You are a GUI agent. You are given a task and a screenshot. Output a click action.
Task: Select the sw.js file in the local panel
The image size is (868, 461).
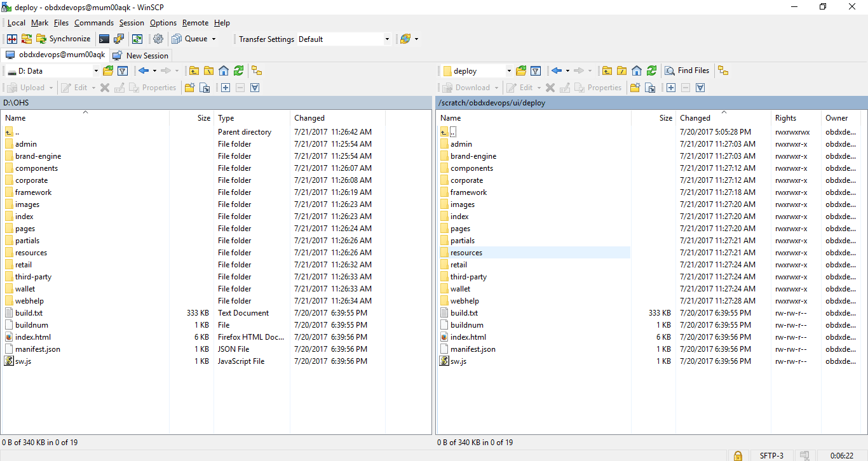[24, 361]
